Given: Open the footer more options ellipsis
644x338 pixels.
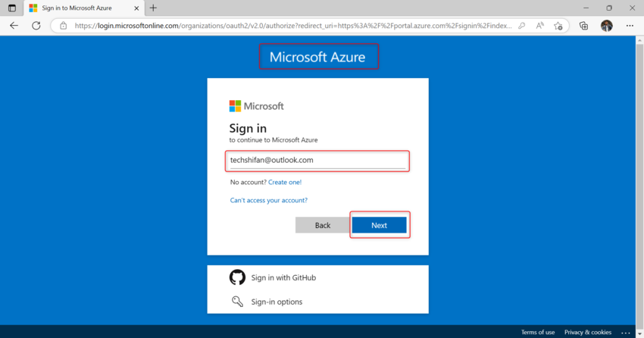Looking at the screenshot, I should tap(626, 332).
